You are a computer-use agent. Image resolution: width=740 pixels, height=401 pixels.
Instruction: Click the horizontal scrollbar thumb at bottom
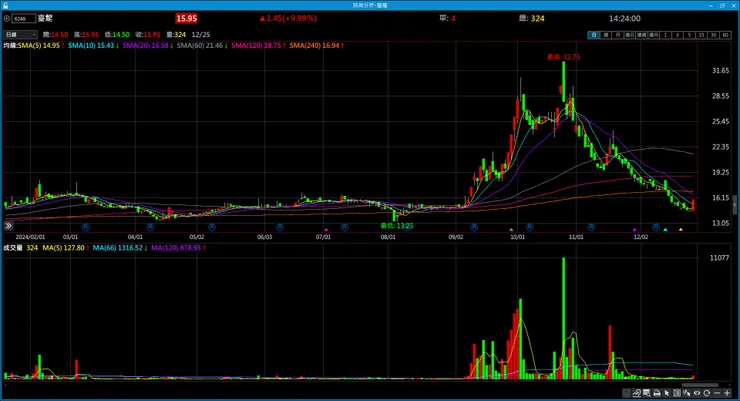click(700, 385)
